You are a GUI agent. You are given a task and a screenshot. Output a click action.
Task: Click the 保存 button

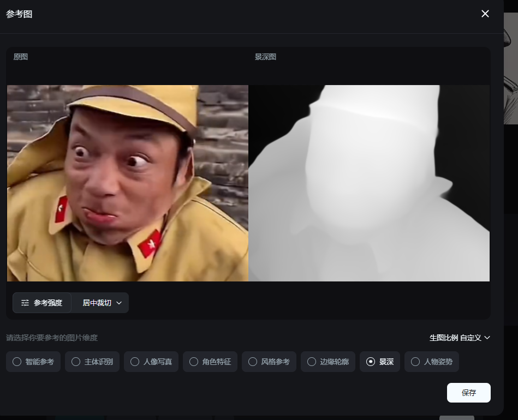pyautogui.click(x=469, y=393)
